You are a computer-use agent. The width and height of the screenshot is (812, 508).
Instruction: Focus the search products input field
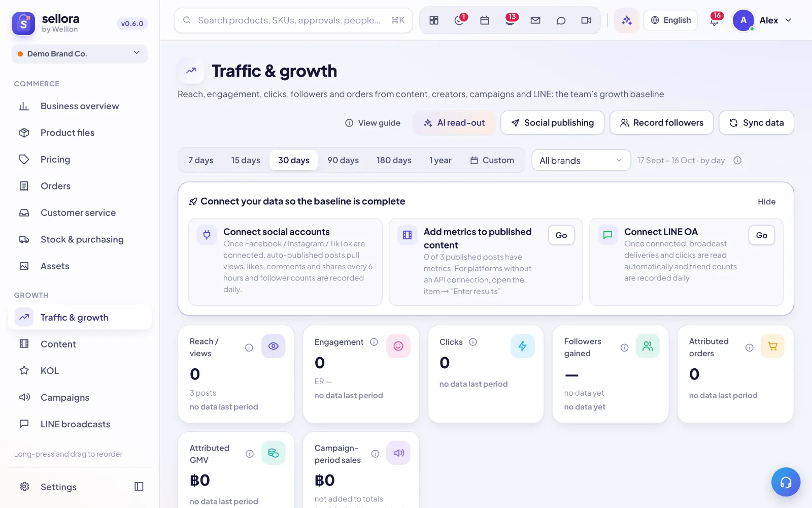click(x=293, y=20)
